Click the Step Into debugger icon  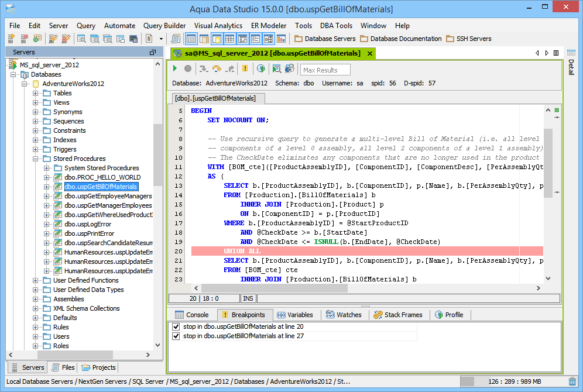point(204,69)
